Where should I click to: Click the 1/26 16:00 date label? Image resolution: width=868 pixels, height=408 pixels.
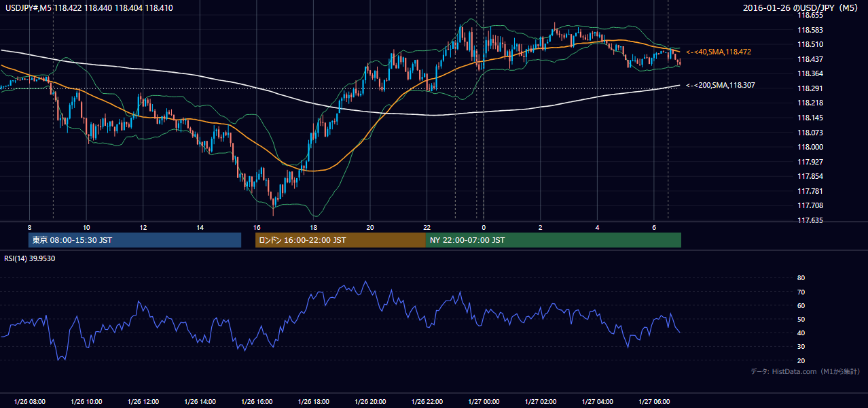(256, 401)
